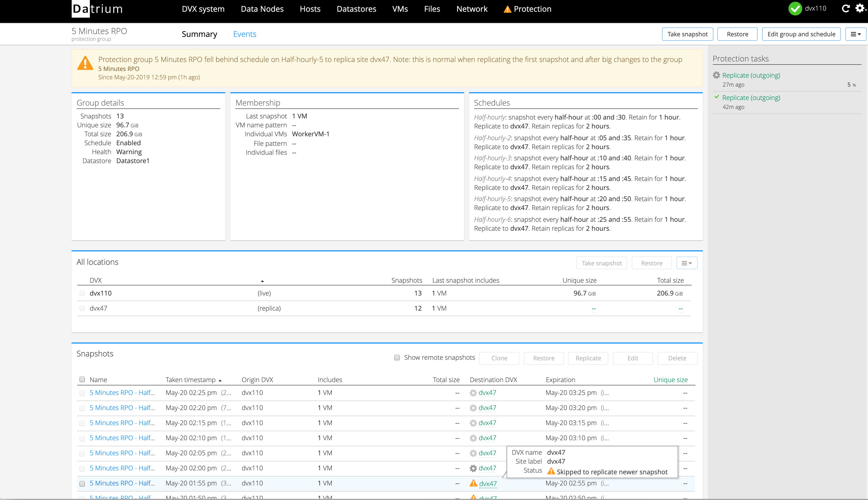Click Restore in the All locations panel

[652, 263]
